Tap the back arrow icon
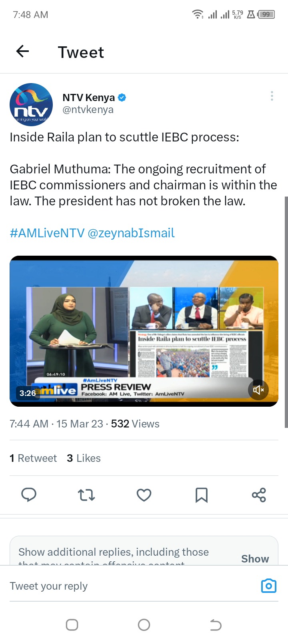 [x=23, y=51]
